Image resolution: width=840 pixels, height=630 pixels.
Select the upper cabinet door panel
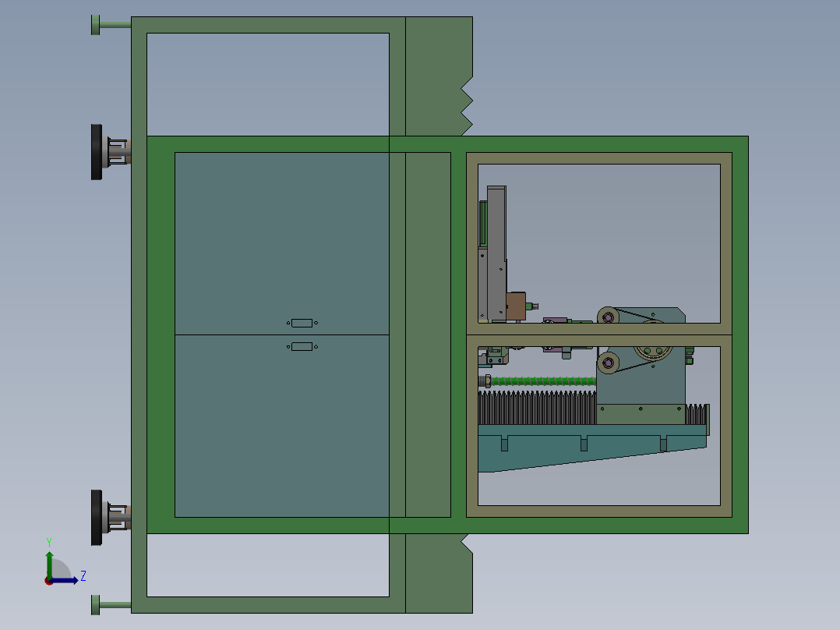click(x=282, y=243)
